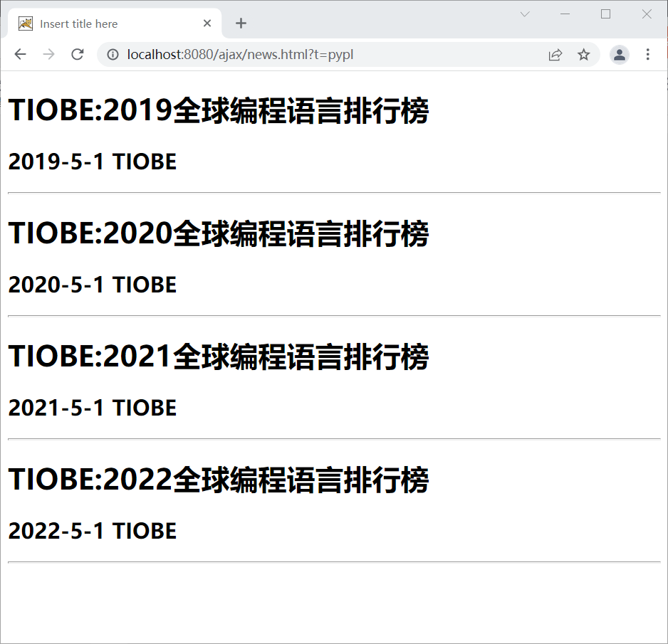Go forward with the forward arrow

tap(48, 55)
